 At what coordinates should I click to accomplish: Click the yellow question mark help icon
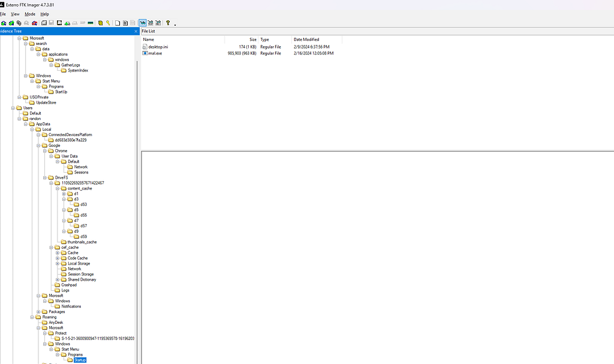[168, 23]
